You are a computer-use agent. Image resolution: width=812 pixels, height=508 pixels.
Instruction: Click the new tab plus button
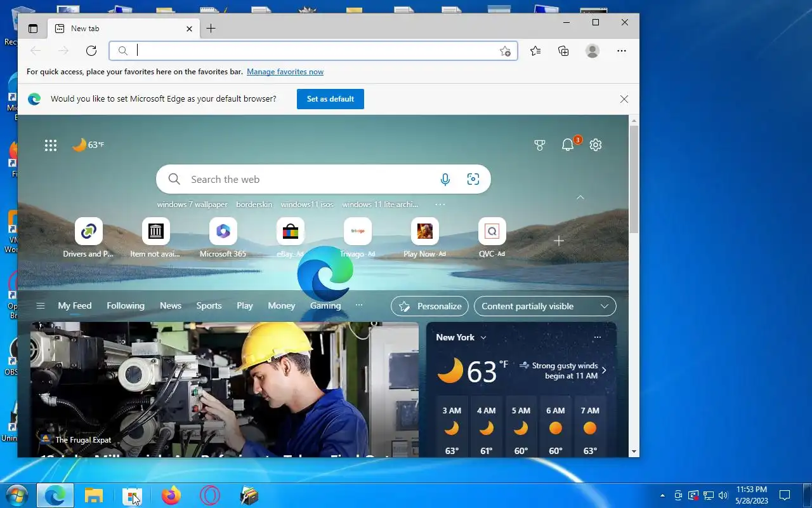[211, 29]
